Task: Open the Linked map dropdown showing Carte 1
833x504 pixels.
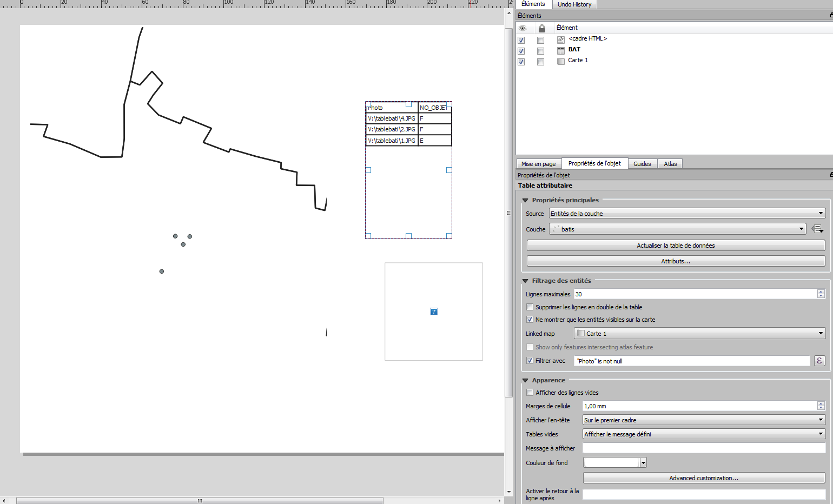Action: (700, 334)
